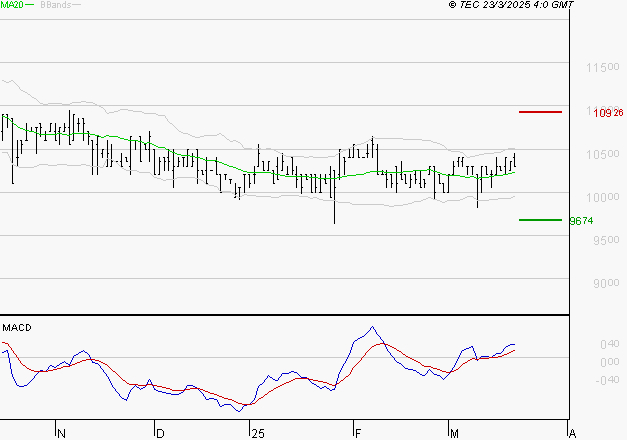Click the TEC copyright timestamp text
The width and height of the screenshot is (627, 440).
(511, 4)
